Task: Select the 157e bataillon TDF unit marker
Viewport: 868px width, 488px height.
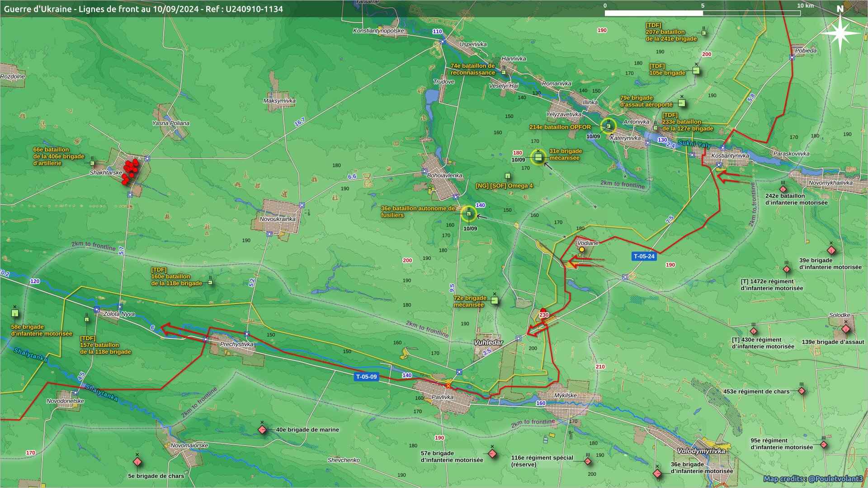Action: [x=87, y=319]
